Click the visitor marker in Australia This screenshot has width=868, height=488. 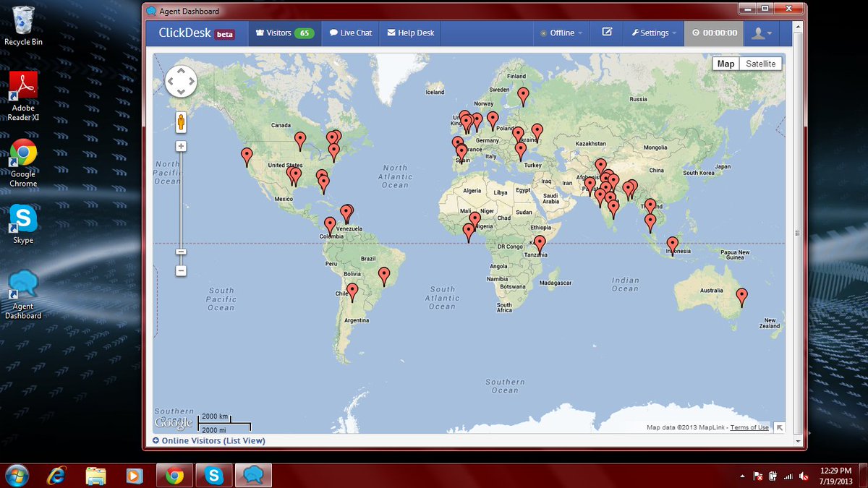(x=741, y=297)
